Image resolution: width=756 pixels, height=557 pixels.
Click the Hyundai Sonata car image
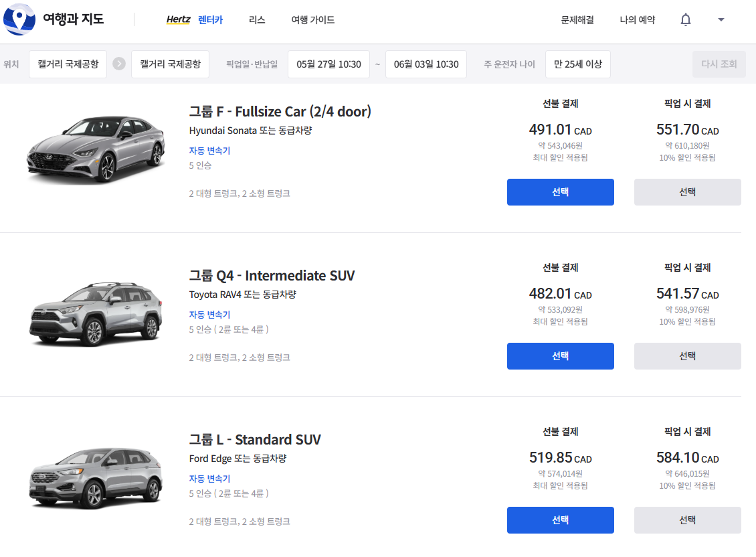96,149
